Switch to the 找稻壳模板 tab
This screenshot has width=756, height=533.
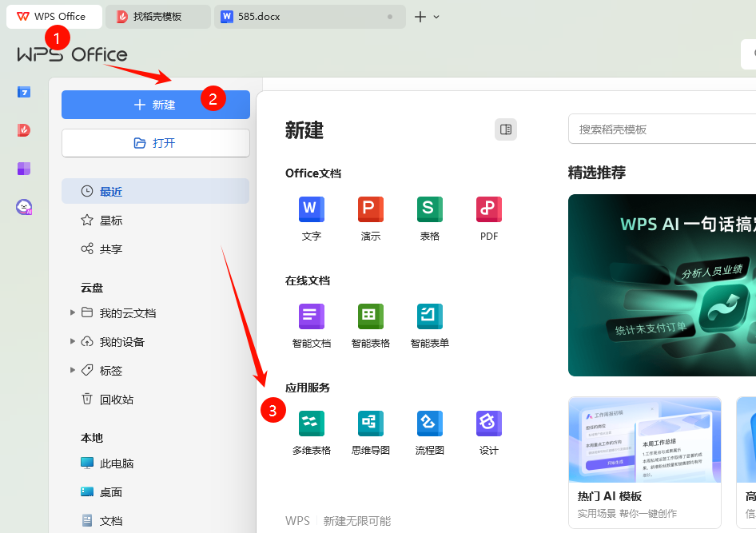tap(157, 17)
